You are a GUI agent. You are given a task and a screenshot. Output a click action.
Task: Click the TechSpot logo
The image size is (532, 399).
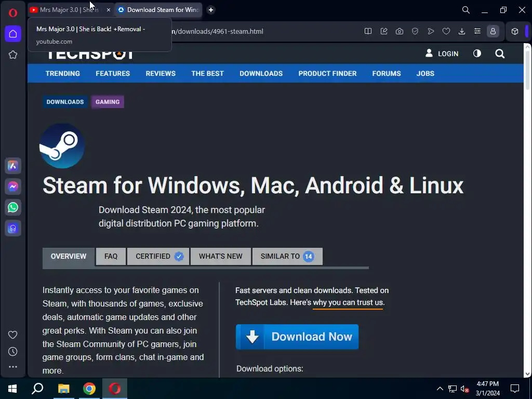89,54
